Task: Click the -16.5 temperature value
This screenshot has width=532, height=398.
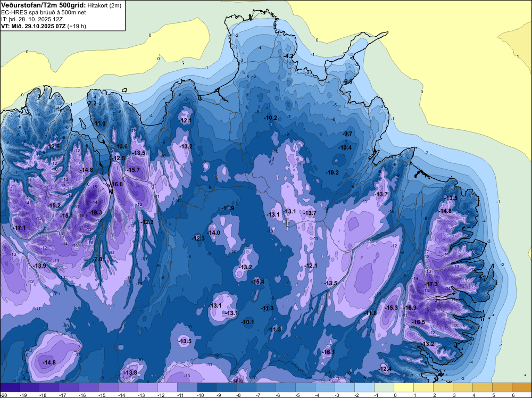Action: coord(419,322)
